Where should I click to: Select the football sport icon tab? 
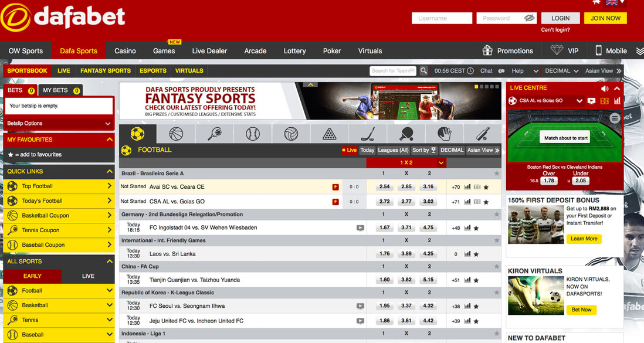(138, 134)
